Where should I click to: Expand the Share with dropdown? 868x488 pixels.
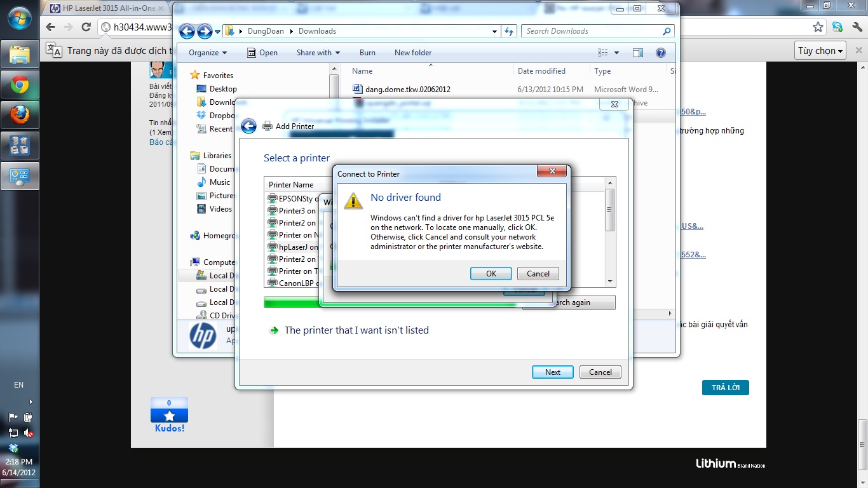tap(318, 53)
